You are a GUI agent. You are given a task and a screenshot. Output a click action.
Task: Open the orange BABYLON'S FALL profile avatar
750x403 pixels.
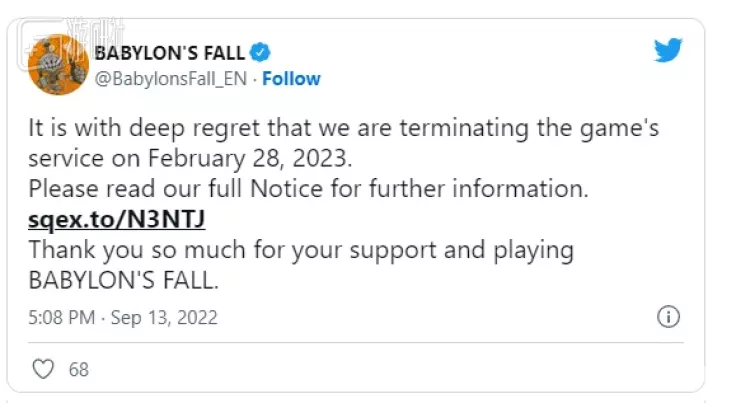(x=58, y=64)
